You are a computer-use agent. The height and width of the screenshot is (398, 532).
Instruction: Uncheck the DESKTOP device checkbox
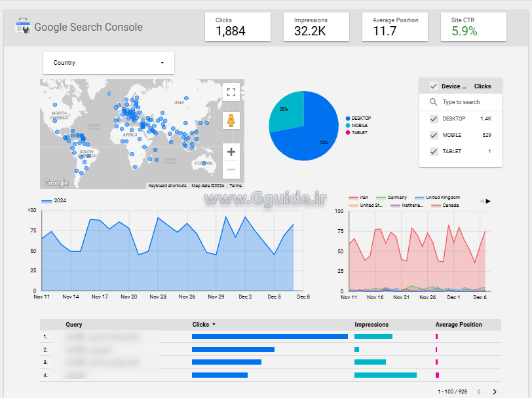(x=433, y=118)
